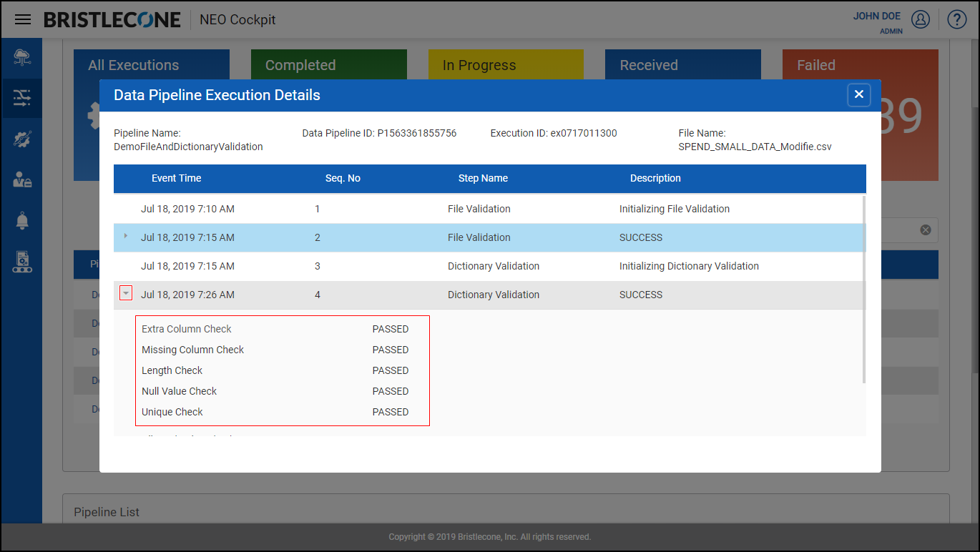Image resolution: width=980 pixels, height=552 pixels.
Task: Collapse the sequence 4 Dictionary Validation row
Action: click(126, 293)
